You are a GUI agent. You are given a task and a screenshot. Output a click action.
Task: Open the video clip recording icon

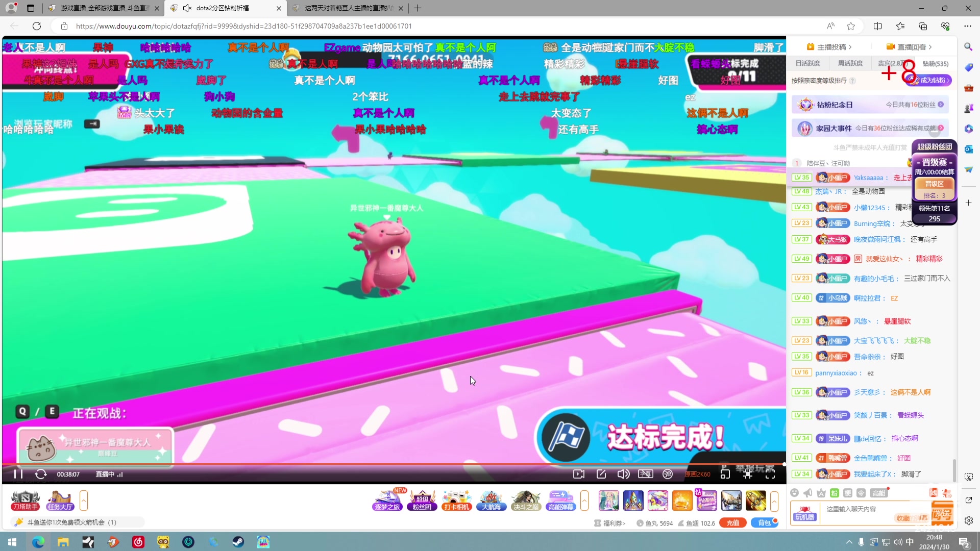[579, 474]
